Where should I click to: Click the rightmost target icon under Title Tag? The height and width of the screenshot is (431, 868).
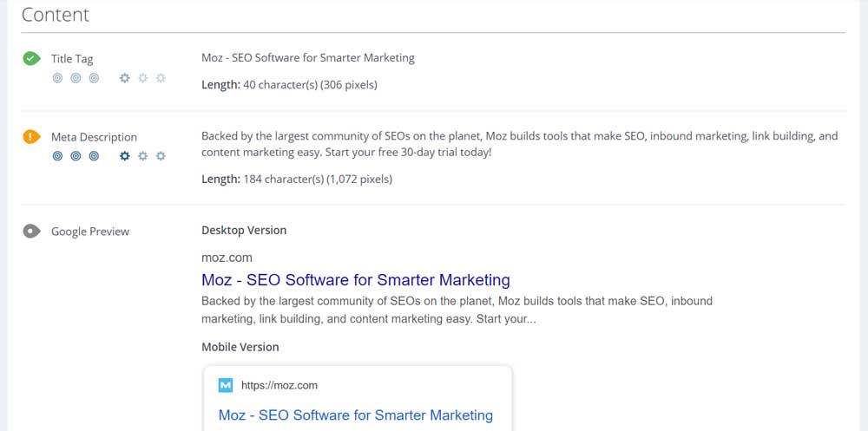point(94,78)
